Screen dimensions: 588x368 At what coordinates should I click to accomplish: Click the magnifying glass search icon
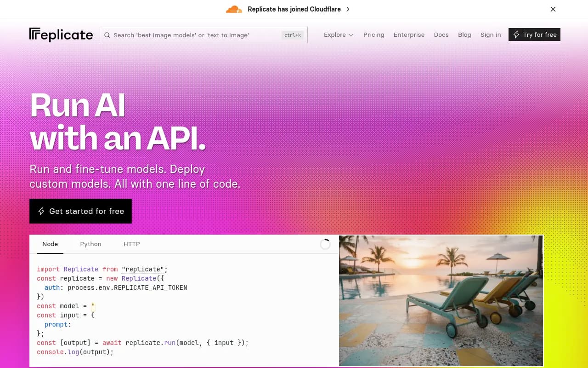107,35
